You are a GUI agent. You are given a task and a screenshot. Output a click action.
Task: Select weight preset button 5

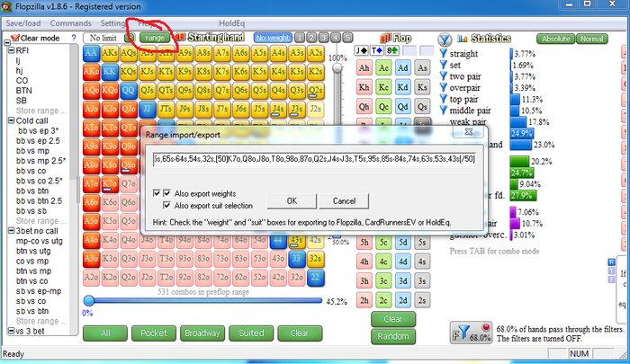tap(347, 38)
